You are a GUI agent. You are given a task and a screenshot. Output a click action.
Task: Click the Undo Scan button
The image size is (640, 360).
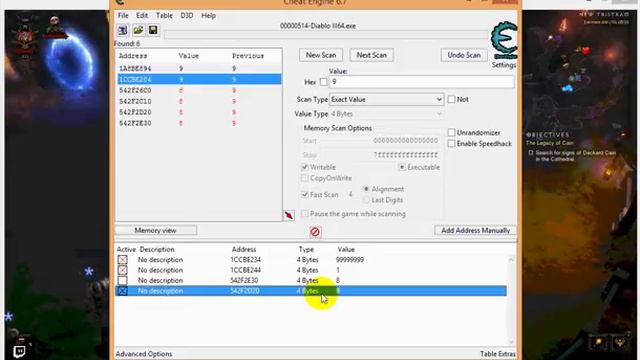(464, 55)
